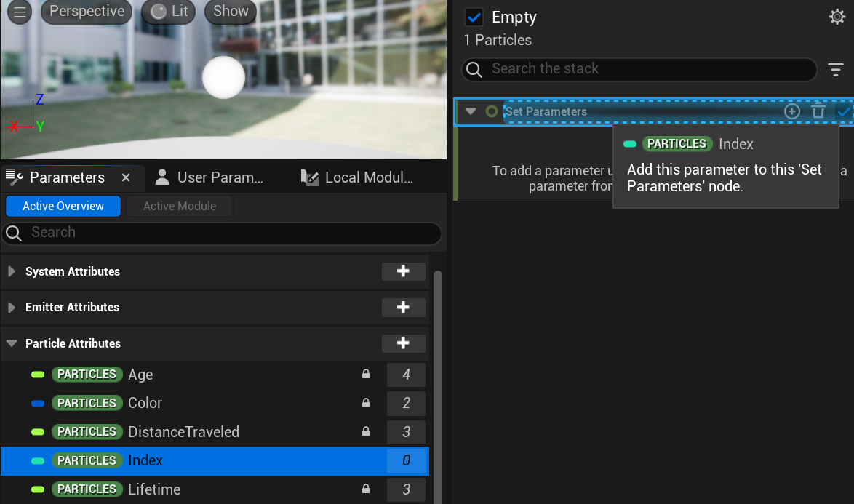Add a parameter with the Set Parameters plus icon
The height and width of the screenshot is (504, 854).
click(x=792, y=111)
